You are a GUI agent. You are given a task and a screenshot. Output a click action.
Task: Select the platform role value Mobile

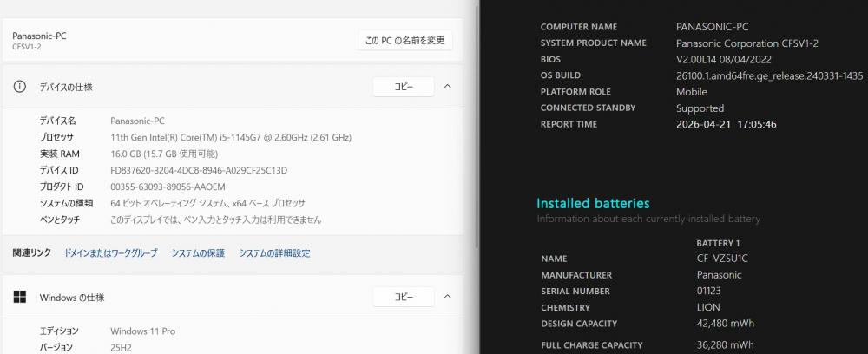point(692,92)
